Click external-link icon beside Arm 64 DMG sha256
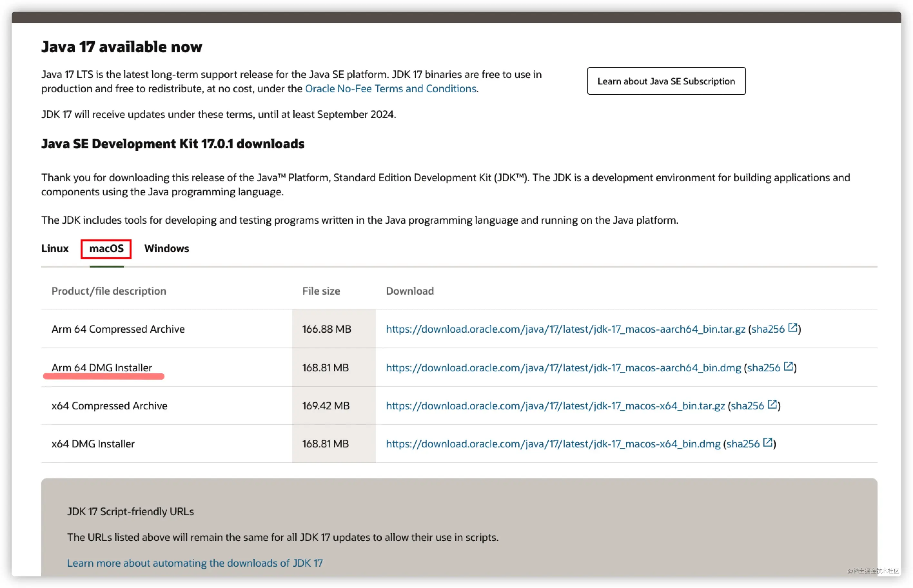The width and height of the screenshot is (913, 588). 788,366
